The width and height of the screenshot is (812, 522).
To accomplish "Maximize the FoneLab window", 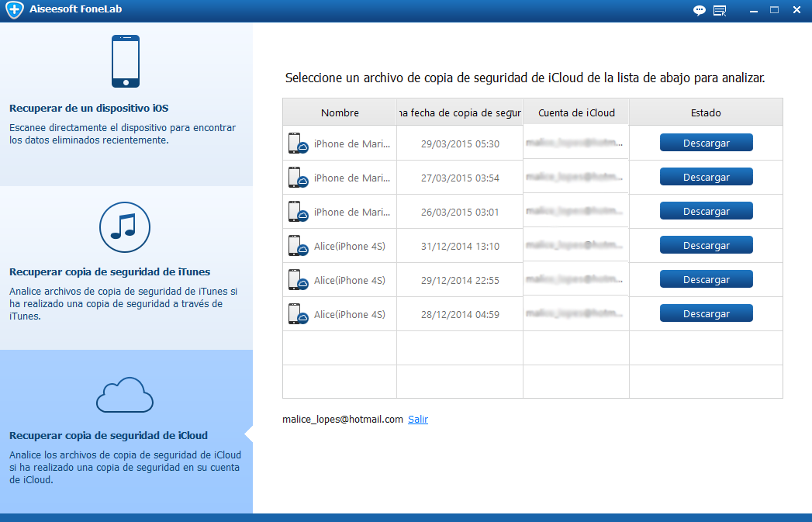I will point(774,10).
